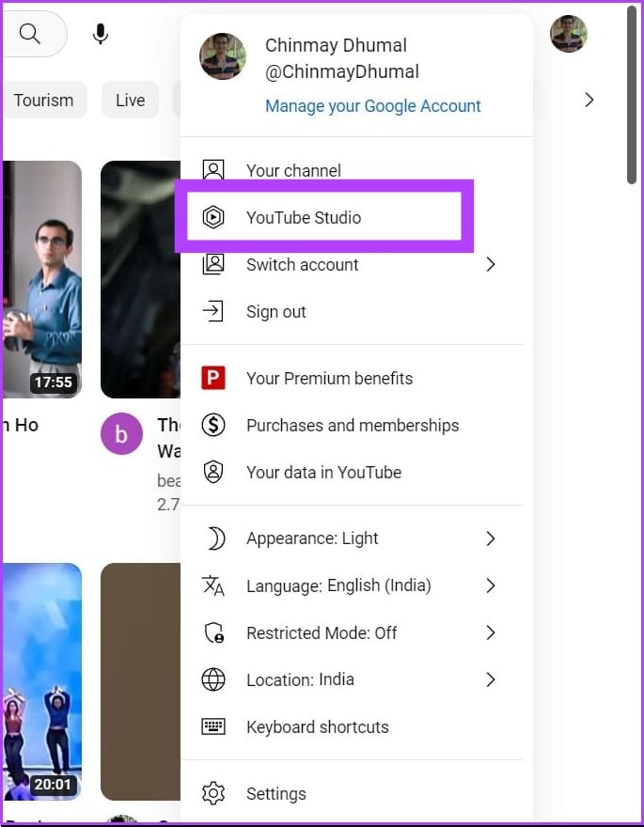Click Manage your Google Account link
The width and height of the screenshot is (644, 827).
[x=373, y=106]
